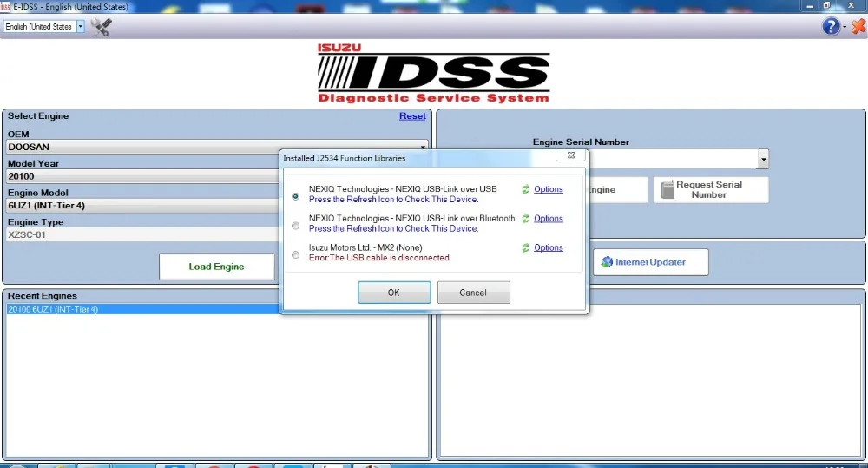Image resolution: width=868 pixels, height=468 pixels.
Task: Launch the Internet Updater globe button
Action: point(651,262)
